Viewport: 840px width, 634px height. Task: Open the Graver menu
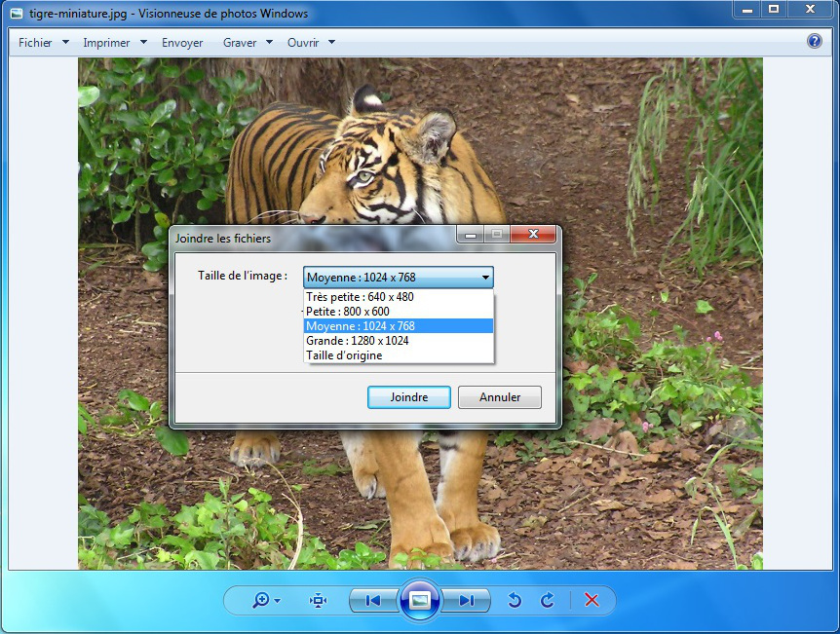pos(240,42)
